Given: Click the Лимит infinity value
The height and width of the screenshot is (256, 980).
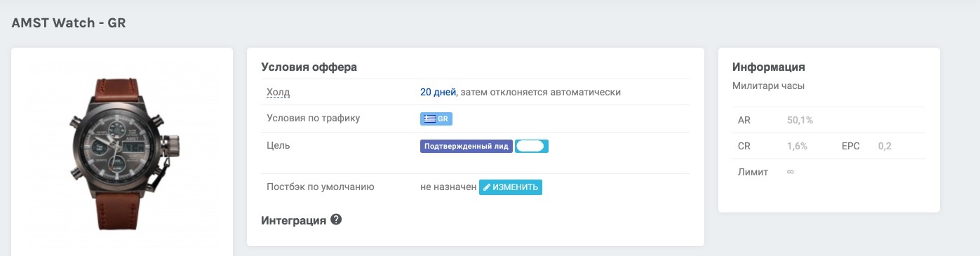Looking at the screenshot, I should [x=791, y=172].
